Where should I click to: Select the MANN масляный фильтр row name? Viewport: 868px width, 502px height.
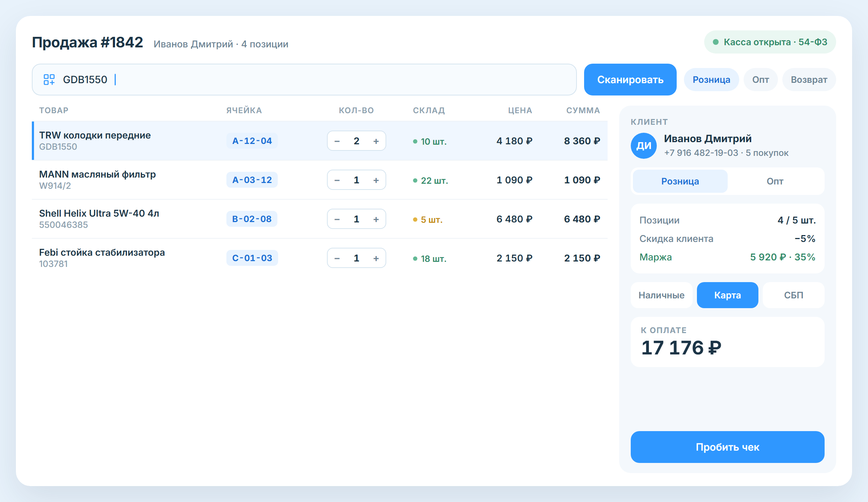click(x=97, y=174)
